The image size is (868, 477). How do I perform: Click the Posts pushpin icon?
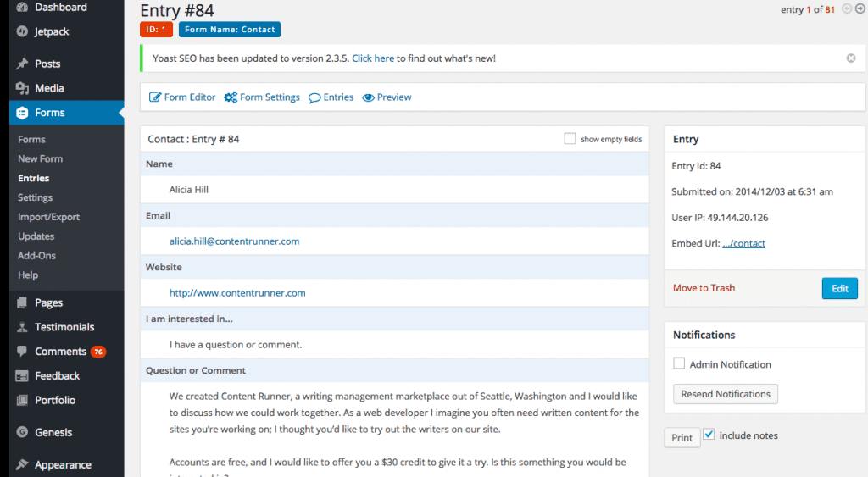22,64
